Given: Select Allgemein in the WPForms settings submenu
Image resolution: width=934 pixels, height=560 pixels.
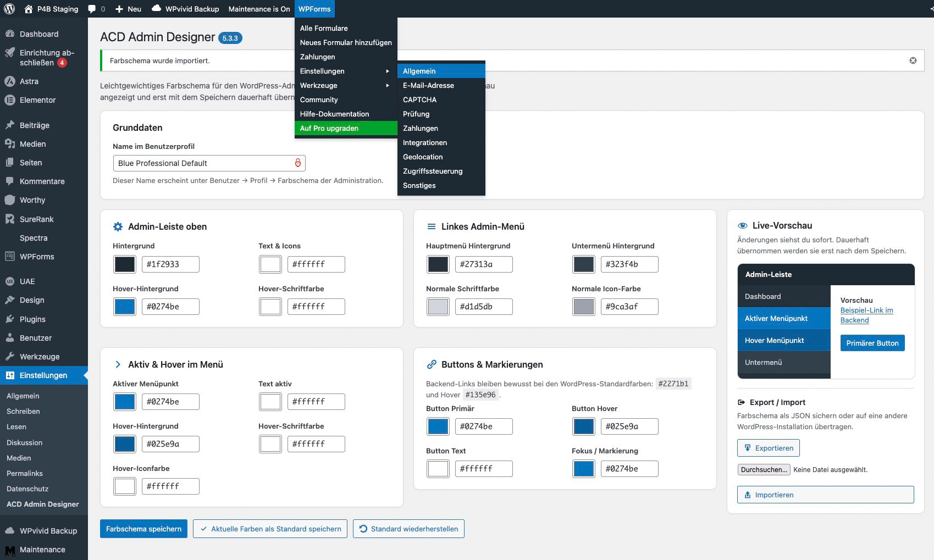Looking at the screenshot, I should (441, 71).
